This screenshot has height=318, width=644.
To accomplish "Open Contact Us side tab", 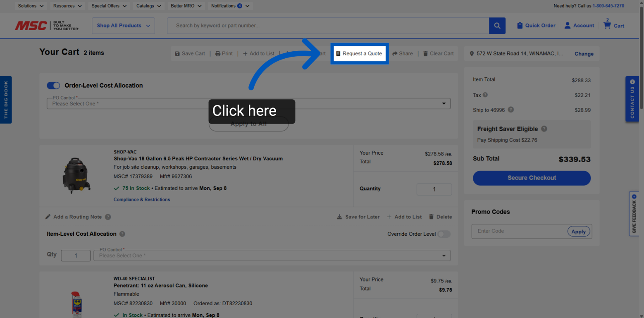I will click(632, 99).
